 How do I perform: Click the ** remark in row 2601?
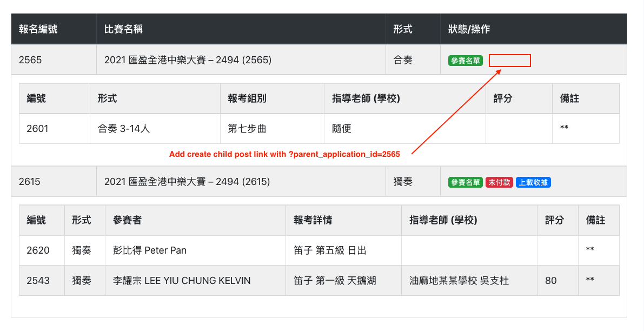[565, 128]
